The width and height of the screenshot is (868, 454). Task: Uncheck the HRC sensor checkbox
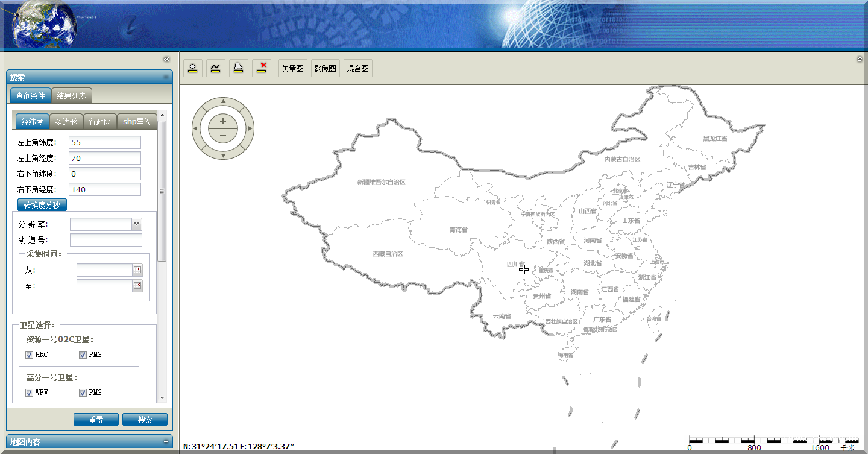point(29,355)
